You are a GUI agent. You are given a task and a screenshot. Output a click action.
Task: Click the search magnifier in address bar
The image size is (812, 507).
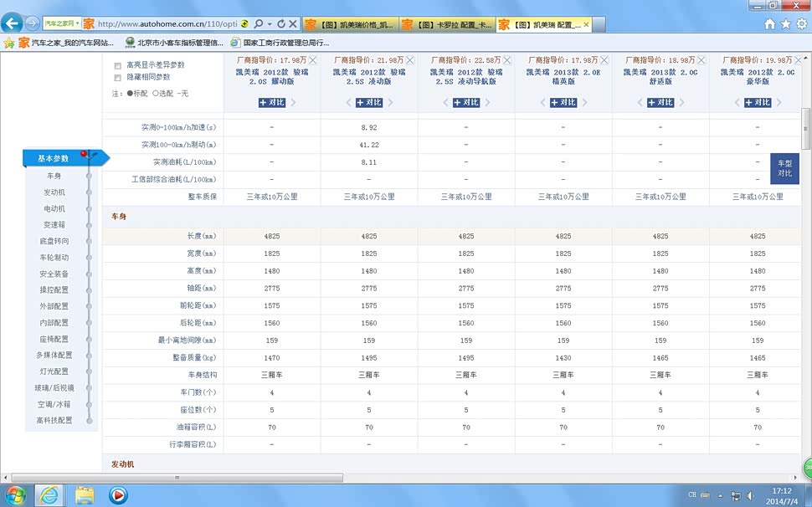pos(259,23)
